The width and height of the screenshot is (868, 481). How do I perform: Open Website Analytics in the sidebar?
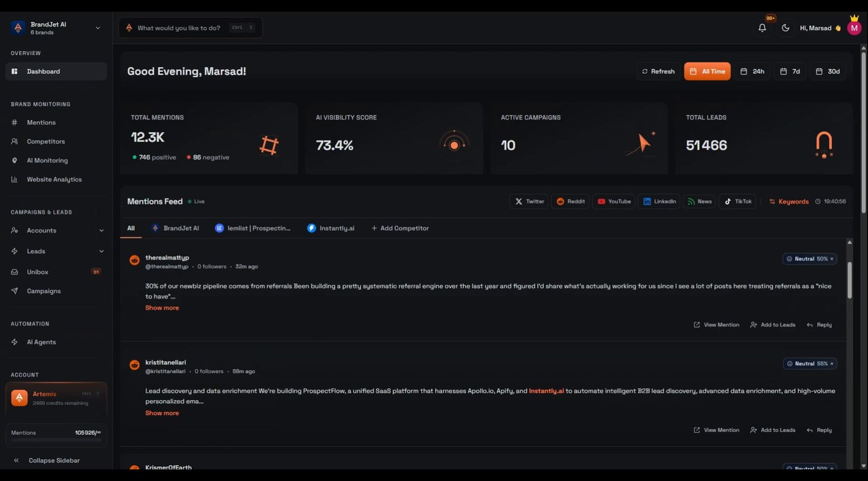56,180
